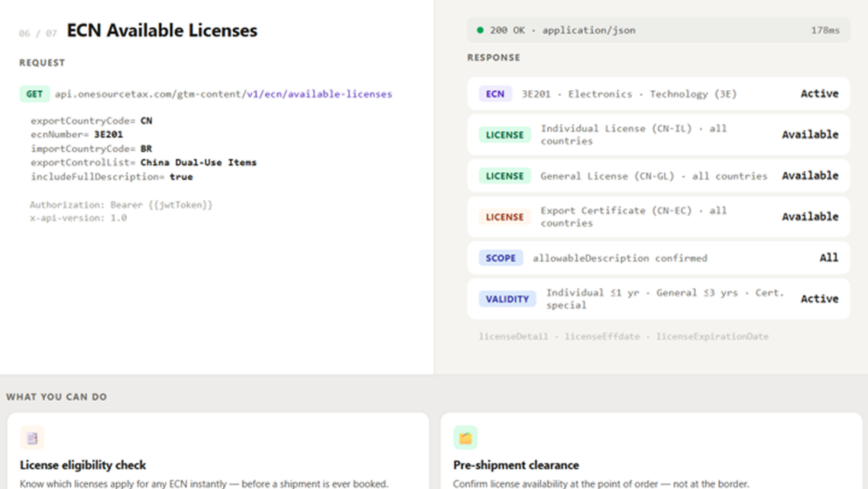Click the Authorization Bearer jwtToken header
Image resolution: width=868 pixels, height=489 pixels.
point(121,204)
